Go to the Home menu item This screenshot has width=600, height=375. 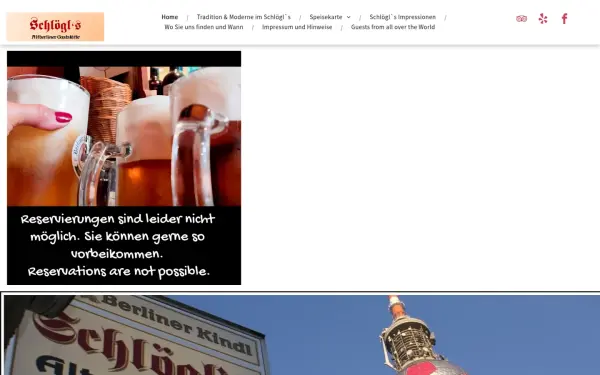pyautogui.click(x=170, y=17)
